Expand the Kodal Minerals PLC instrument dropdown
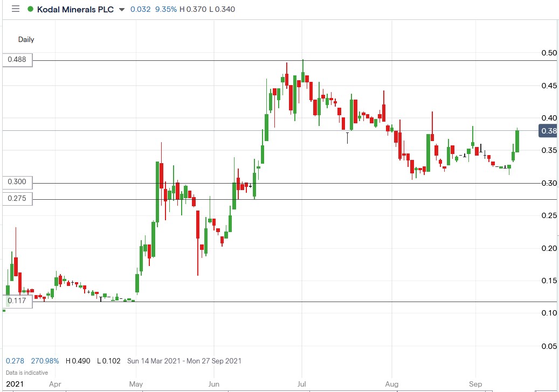 pos(122,10)
